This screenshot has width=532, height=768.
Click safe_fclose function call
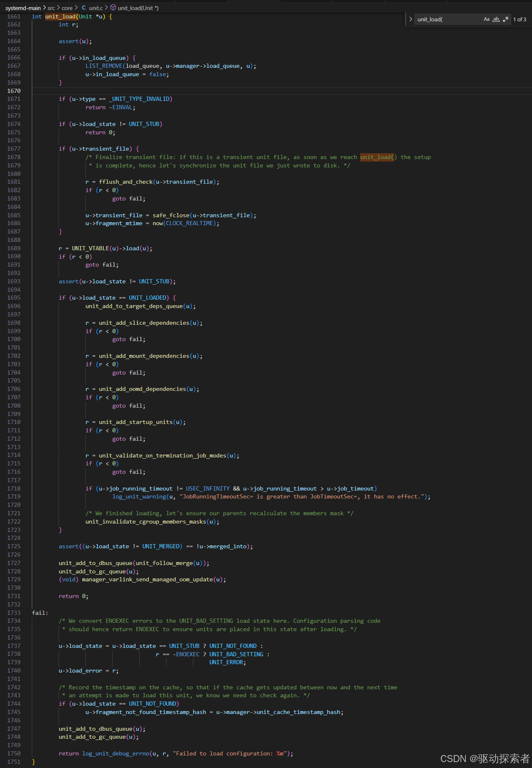point(171,215)
